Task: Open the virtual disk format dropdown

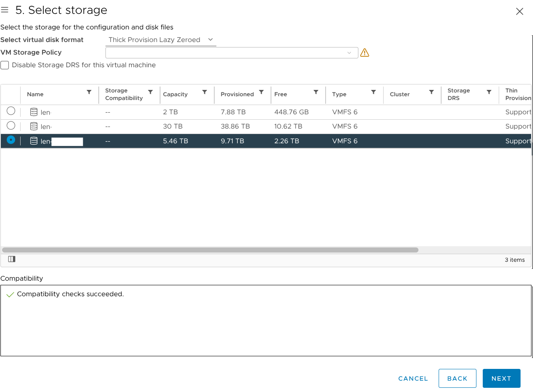Action: [160, 40]
